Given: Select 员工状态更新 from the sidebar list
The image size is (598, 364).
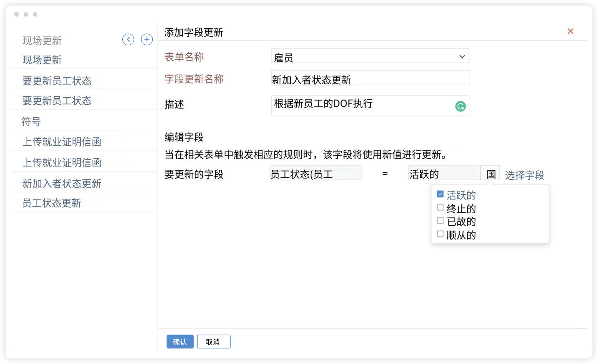Looking at the screenshot, I should click(x=52, y=203).
